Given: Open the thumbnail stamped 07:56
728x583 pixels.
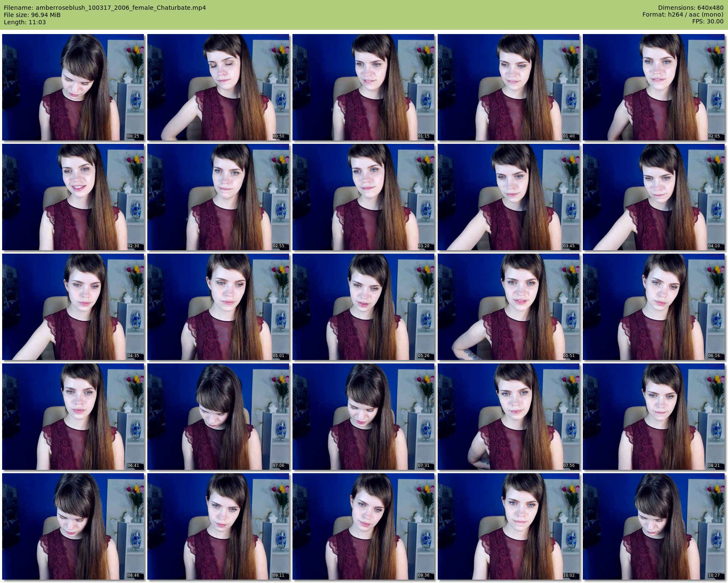Looking at the screenshot, I should point(509,417).
